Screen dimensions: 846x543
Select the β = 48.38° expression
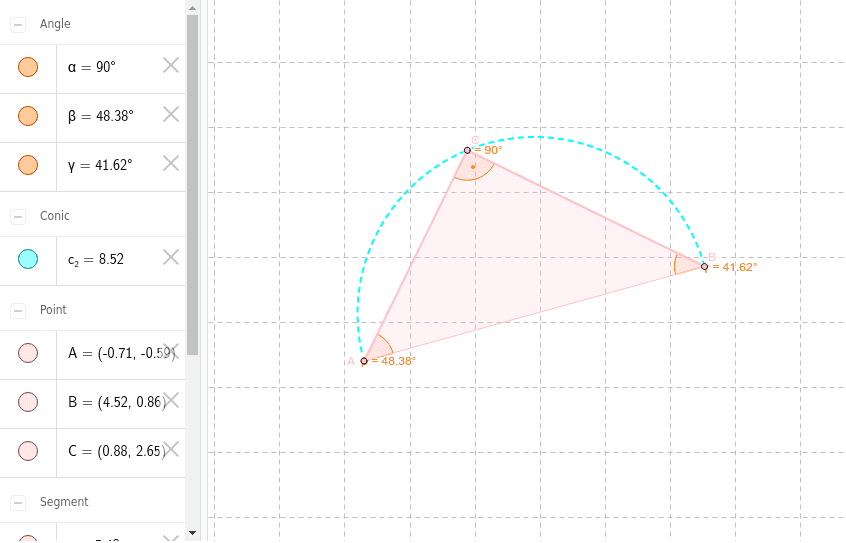(100, 116)
